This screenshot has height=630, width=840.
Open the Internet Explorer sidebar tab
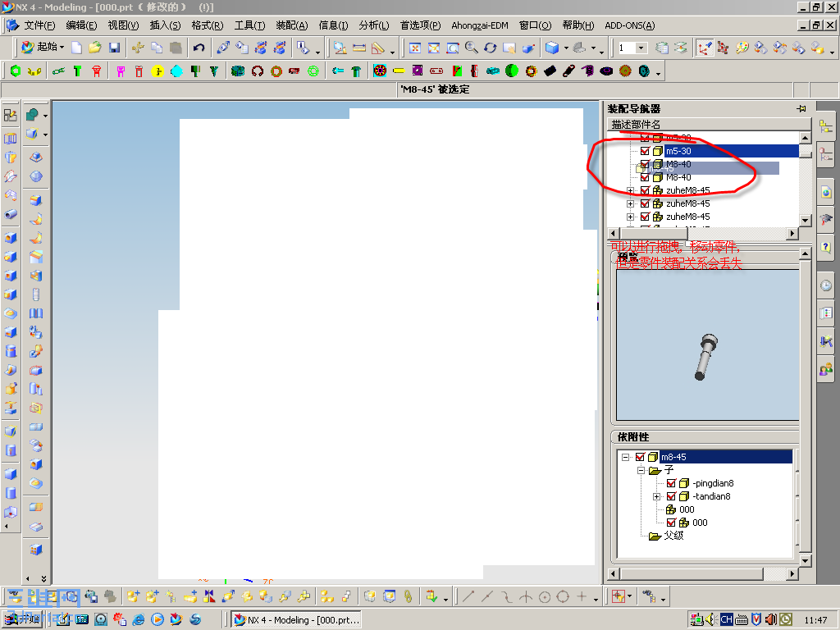(x=826, y=192)
